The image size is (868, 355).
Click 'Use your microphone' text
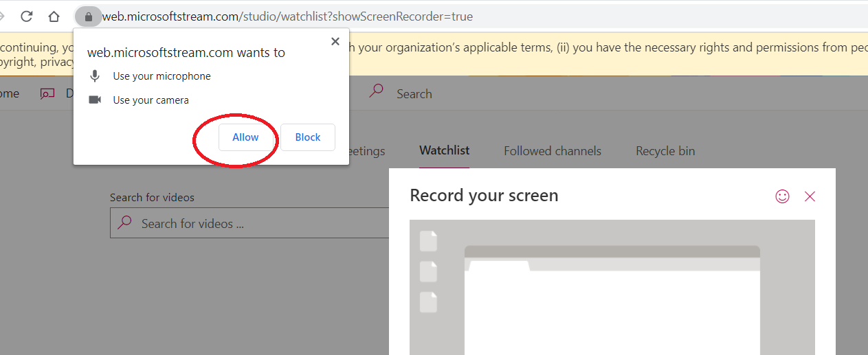[162, 76]
